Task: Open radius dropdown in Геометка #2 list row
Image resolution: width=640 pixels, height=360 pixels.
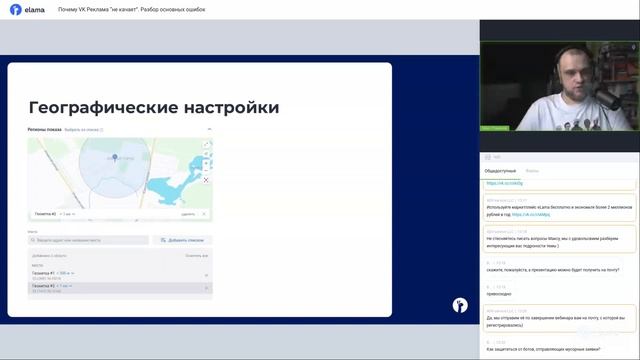Action: 64,286
